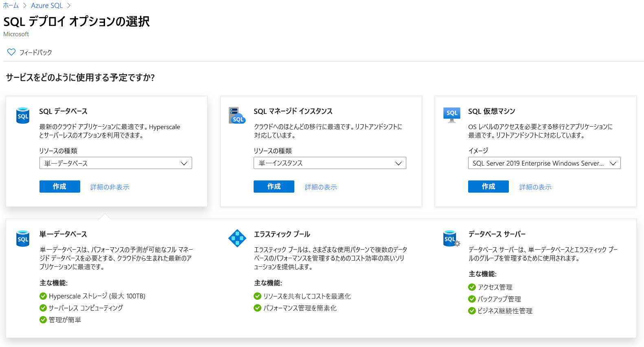This screenshot has width=644, height=347.
Task: Open the 単一データベース resource type dropdown
Action: (x=116, y=163)
